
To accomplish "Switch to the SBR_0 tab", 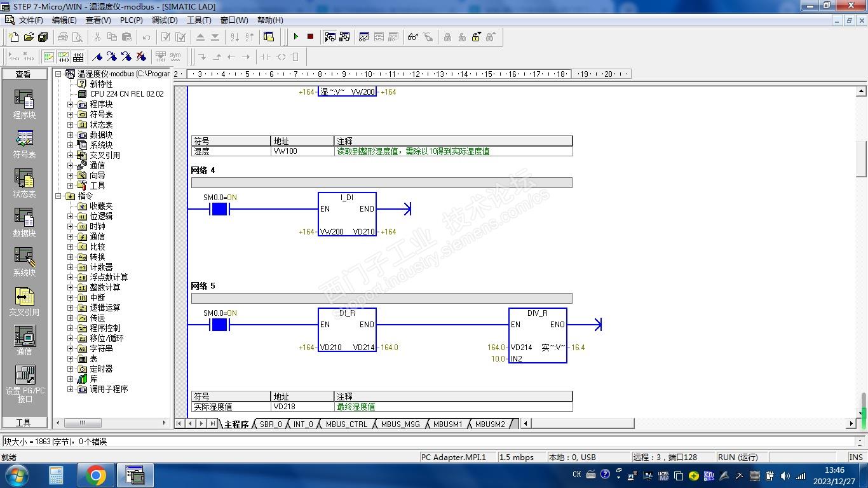I will point(271,424).
